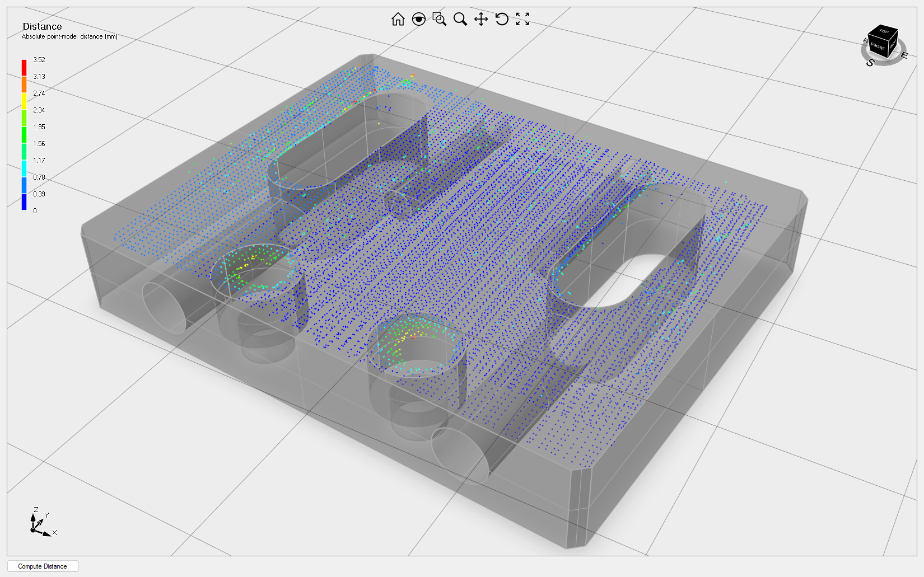Click the FRONT face of the view cube

point(878,47)
